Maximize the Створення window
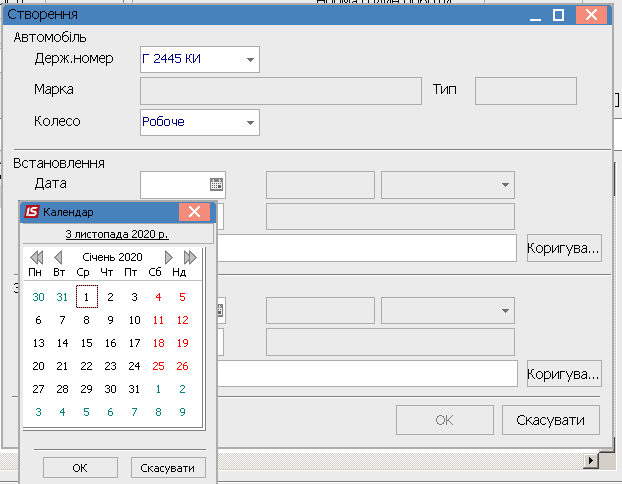This screenshot has height=484, width=622. point(559,15)
